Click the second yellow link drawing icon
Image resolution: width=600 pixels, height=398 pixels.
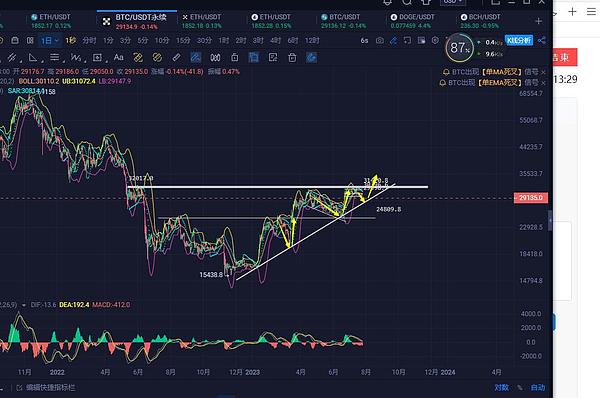click(x=157, y=58)
